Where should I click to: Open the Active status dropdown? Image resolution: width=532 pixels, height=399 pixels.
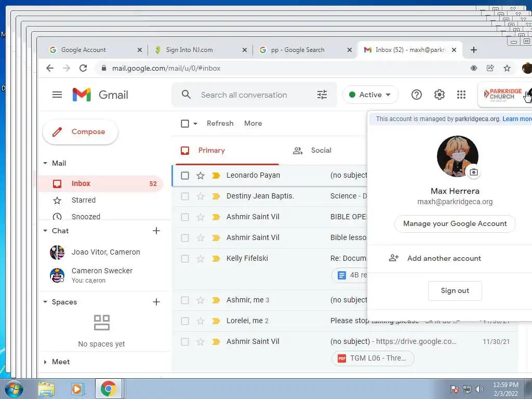370,95
